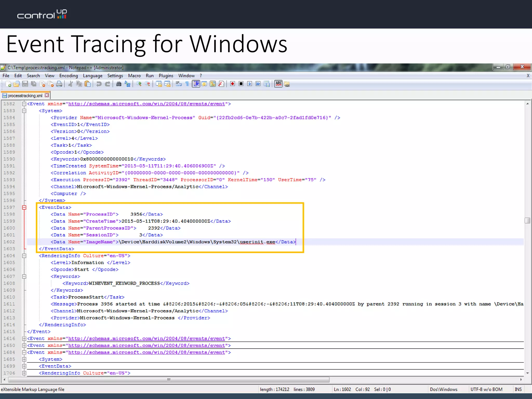Toggle Show All Characters pilcrow icon
This screenshot has height=399, width=532.
pos(187,84)
